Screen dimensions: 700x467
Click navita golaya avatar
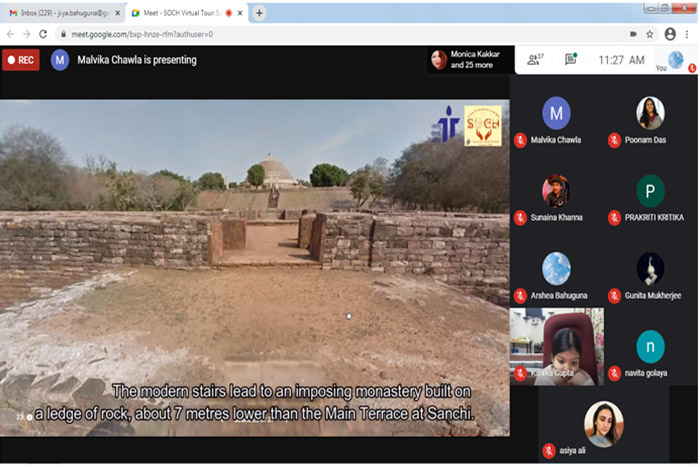tap(650, 346)
